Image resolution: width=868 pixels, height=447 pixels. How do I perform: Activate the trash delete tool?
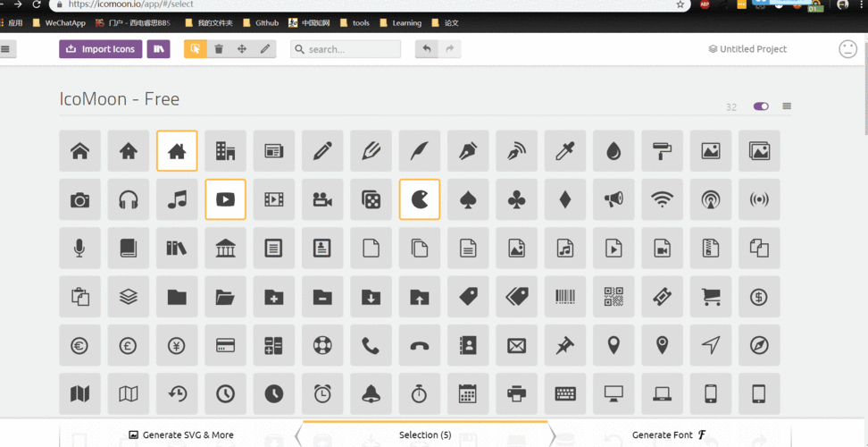[x=219, y=49]
